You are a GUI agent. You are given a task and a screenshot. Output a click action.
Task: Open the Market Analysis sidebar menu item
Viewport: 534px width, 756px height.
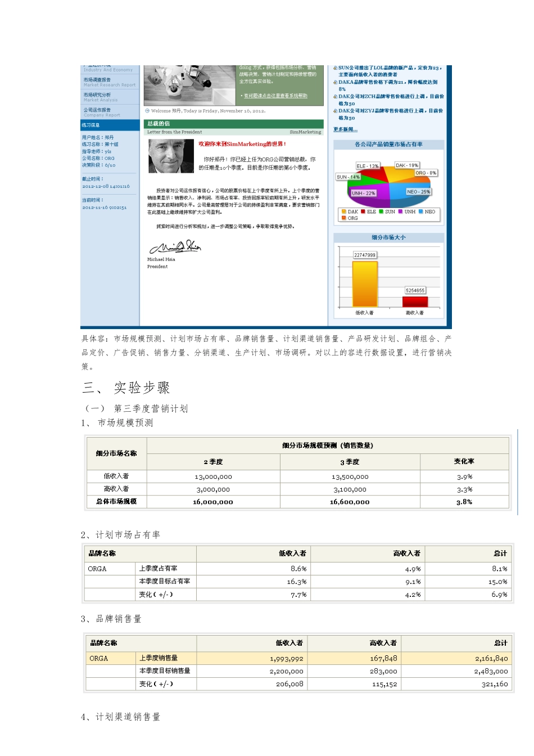pyautogui.click(x=110, y=97)
